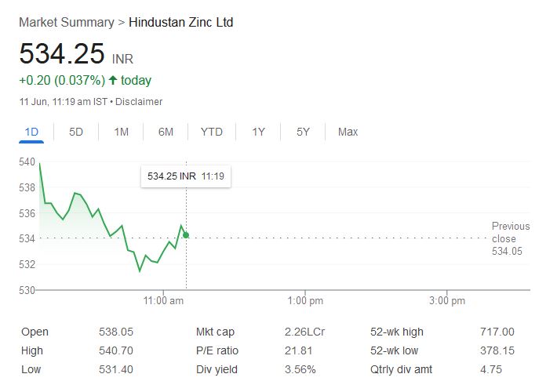Click the Hindustan Zinc Ltd title
Viewport: 557px width, 392px height.
(x=180, y=22)
